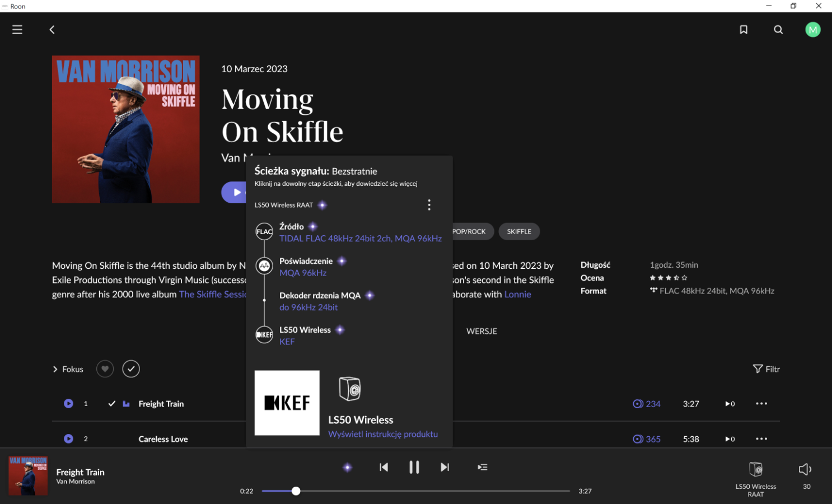Open more options for Freight Train
This screenshot has height=504, width=832.
click(x=761, y=404)
